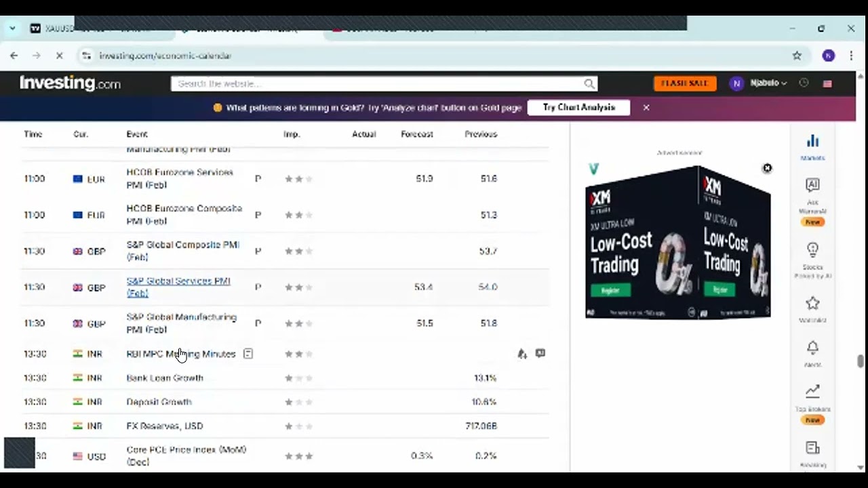This screenshot has height=488, width=868.
Task: Open the Bank Loan Growth event
Action: point(165,378)
